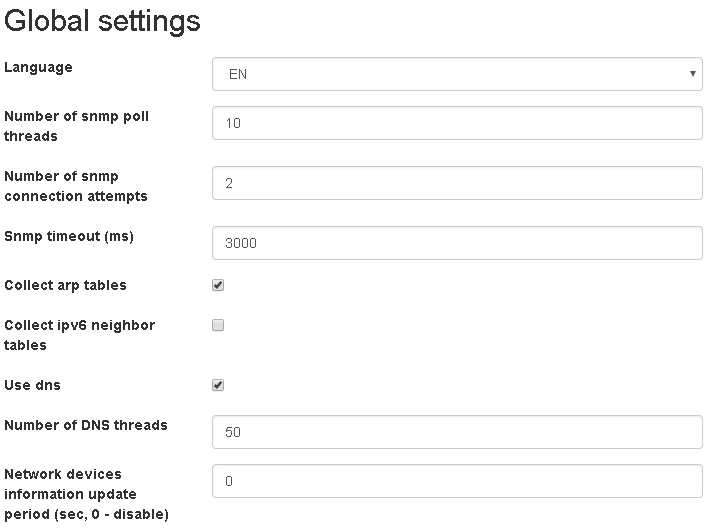Click the 'Collect arp tables' label
Viewport: 708px width, 531px height.
coord(65,285)
